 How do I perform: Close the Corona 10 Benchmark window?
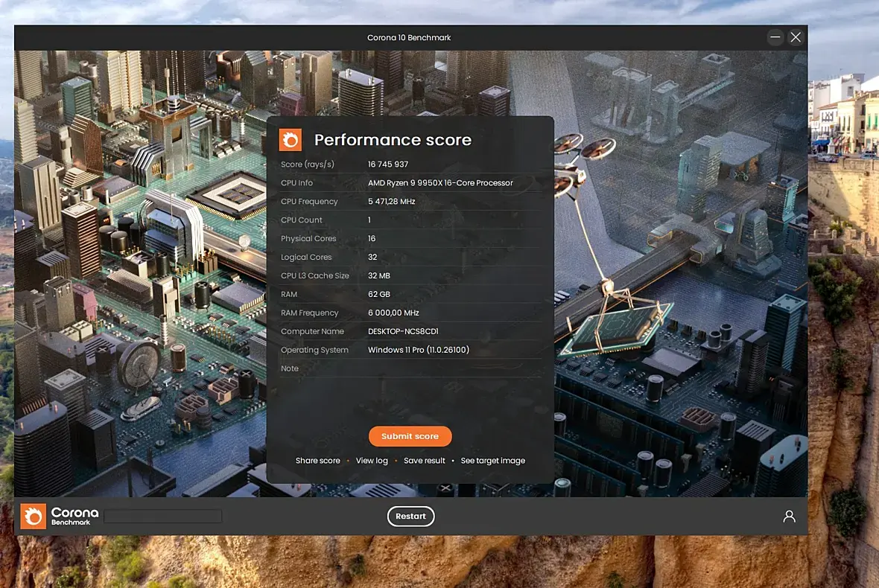[x=796, y=37]
